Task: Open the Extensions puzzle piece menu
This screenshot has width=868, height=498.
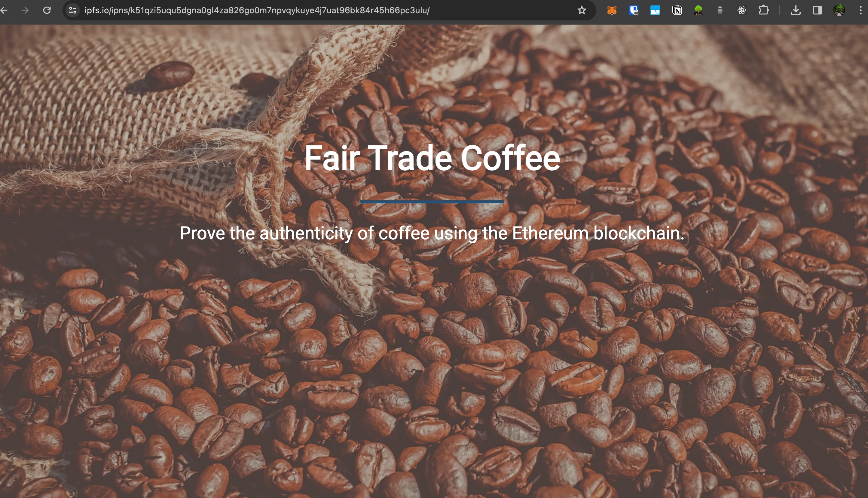Action: click(x=764, y=10)
